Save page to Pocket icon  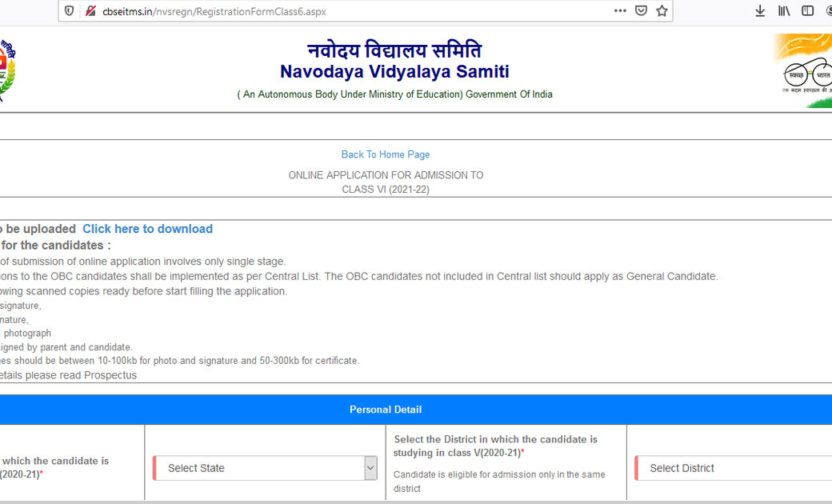coord(641,10)
